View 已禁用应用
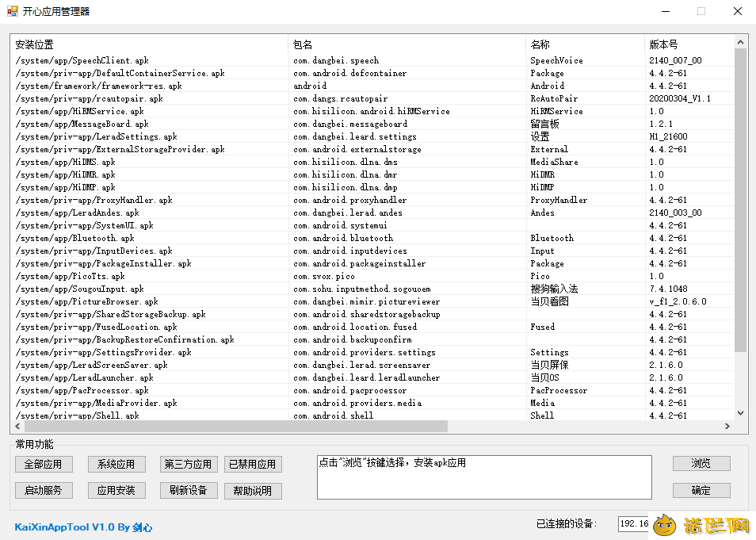Screen dimensions: 756x540 pos(253,464)
